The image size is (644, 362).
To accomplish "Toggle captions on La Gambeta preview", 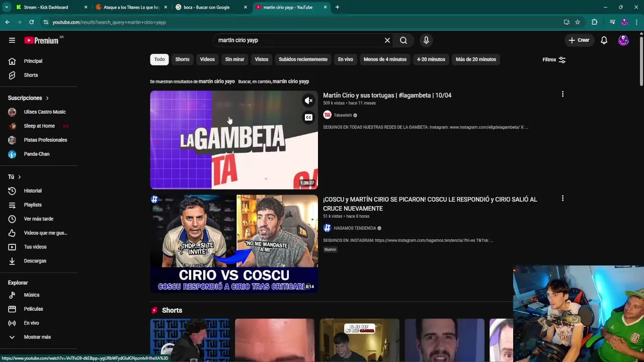I will point(309,118).
